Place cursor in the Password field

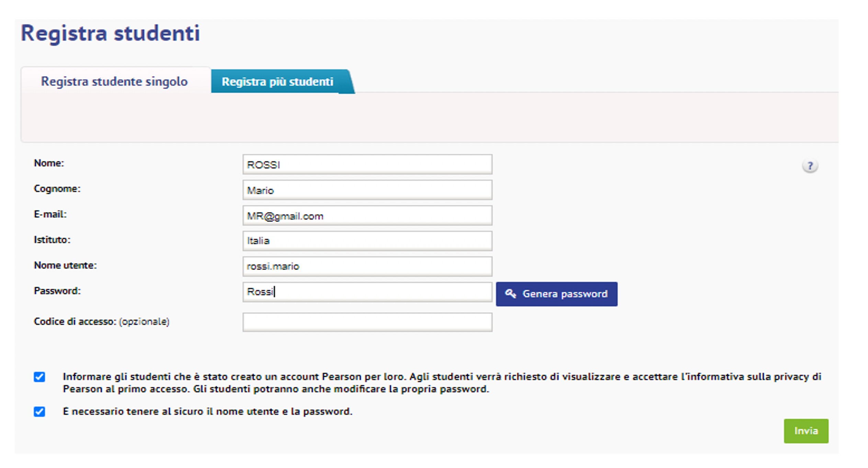(367, 292)
